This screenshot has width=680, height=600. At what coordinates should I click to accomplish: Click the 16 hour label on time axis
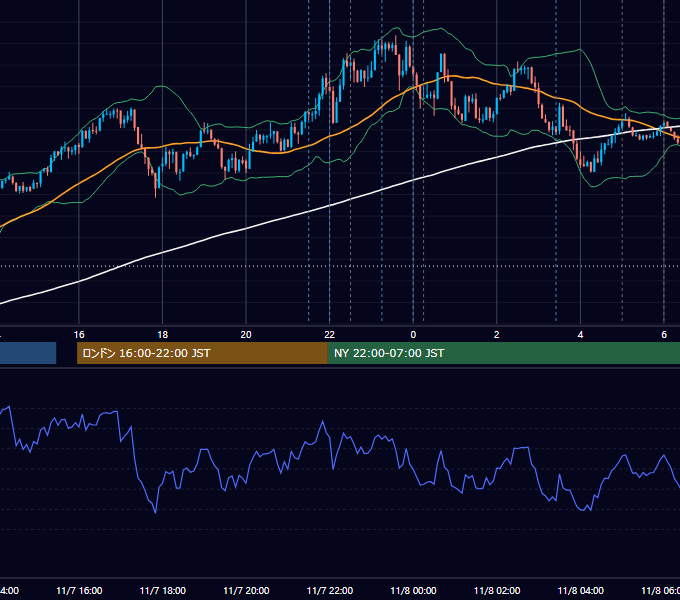click(x=79, y=335)
